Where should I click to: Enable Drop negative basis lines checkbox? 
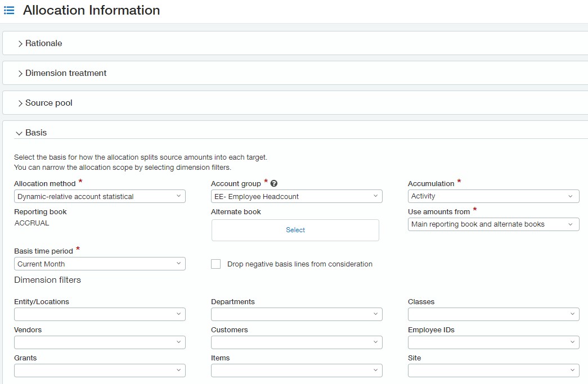[216, 264]
